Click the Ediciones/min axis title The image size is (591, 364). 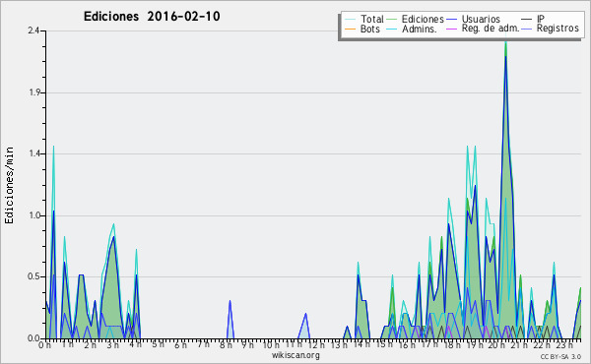tap(9, 185)
